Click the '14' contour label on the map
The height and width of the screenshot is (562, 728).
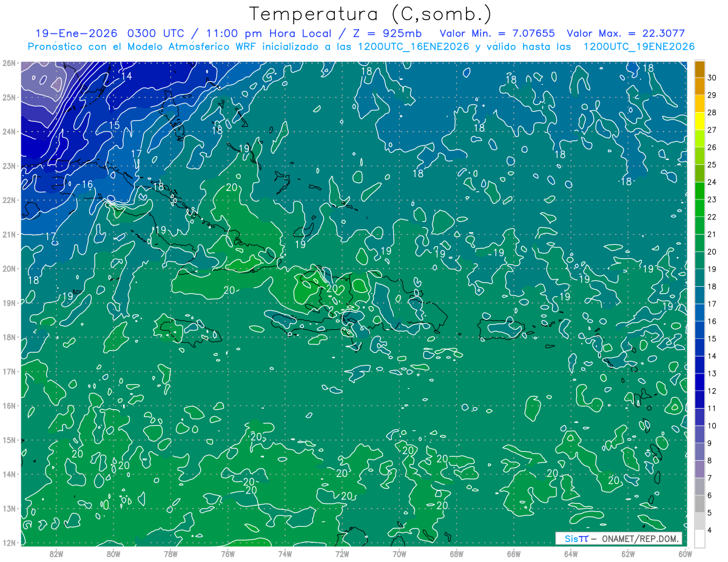pyautogui.click(x=126, y=76)
